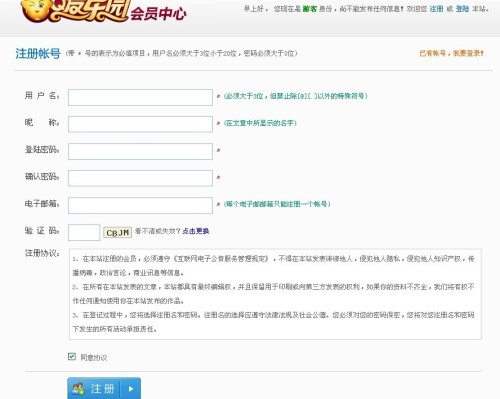500x399 pixels.
Task: Click the 同意协议 label text
Action: pyautogui.click(x=94, y=358)
